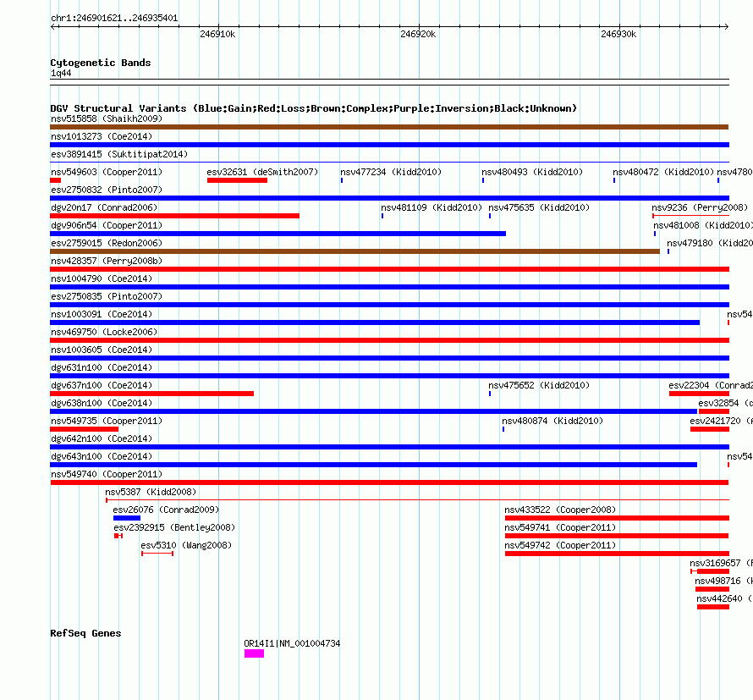The image size is (753, 700).
Task: Click the Cytogenetic Bands track title
Action: pyautogui.click(x=101, y=63)
